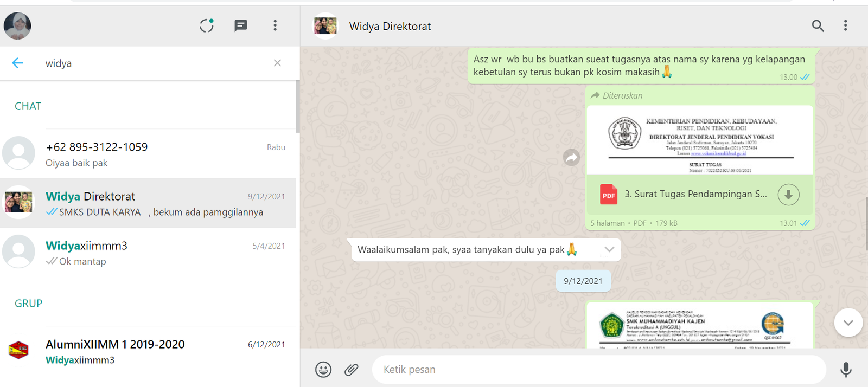Click the 'Ok mantap' message preview
Screen dimensions: 868x387
click(x=82, y=261)
